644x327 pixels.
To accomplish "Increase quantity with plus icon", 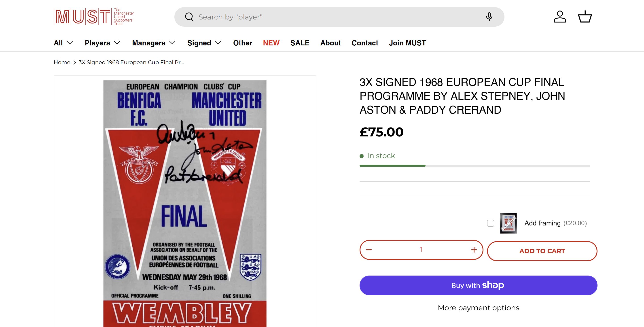I will point(474,250).
